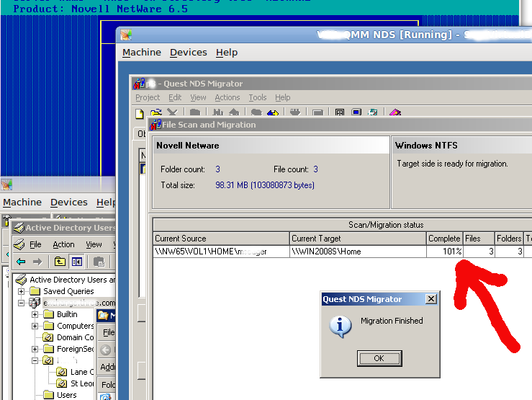Click the Forward arrow in Active Directory toolbar
This screenshot has height=400, width=532.
[x=37, y=262]
